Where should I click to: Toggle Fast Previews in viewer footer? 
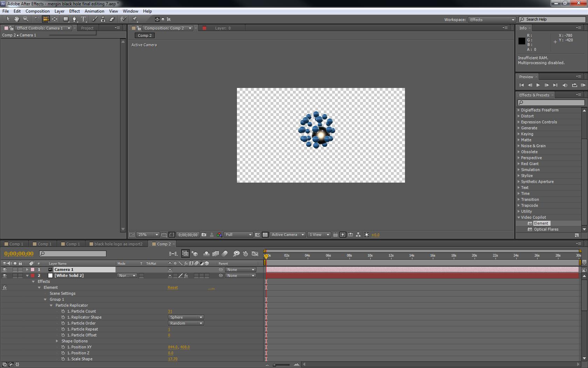343,235
